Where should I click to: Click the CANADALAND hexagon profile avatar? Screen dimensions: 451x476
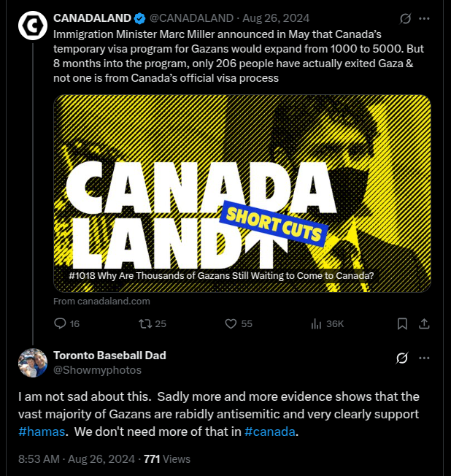coord(33,26)
